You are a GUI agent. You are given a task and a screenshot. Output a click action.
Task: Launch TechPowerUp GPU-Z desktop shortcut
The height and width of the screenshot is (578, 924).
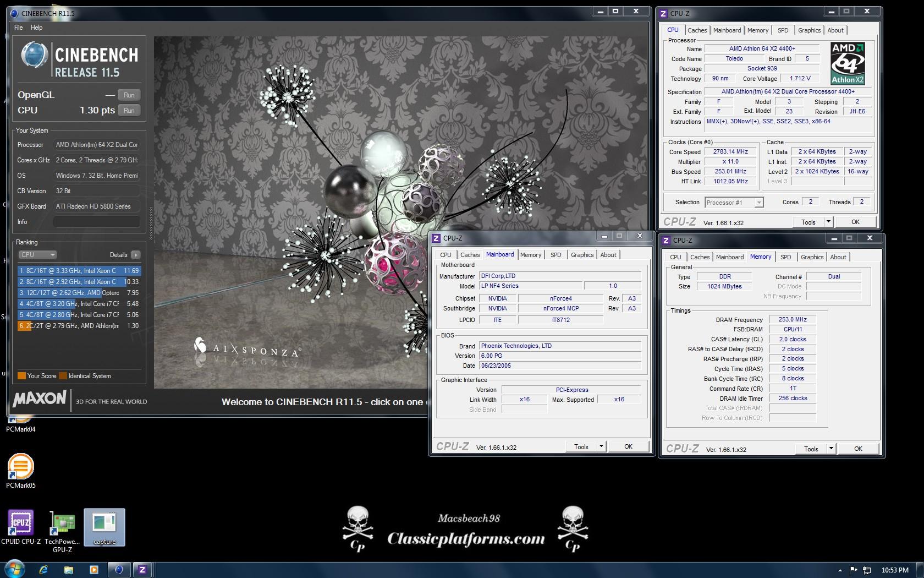pos(62,531)
